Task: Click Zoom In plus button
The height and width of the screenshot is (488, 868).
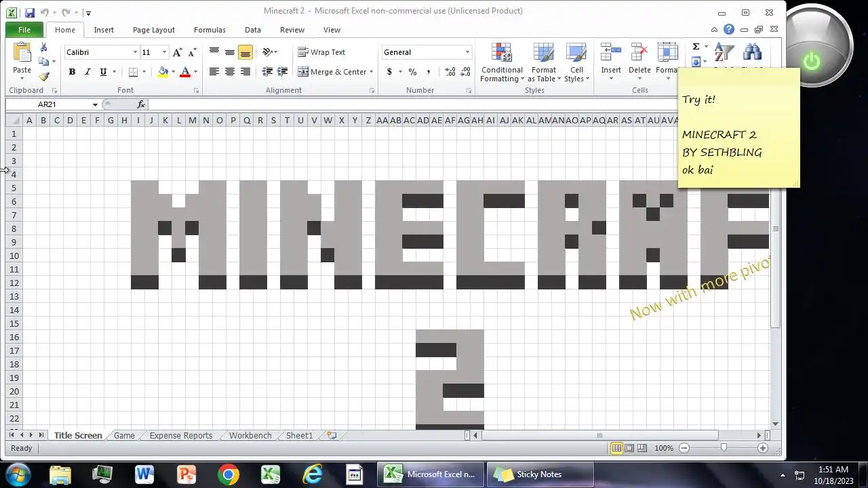Action: tap(763, 448)
